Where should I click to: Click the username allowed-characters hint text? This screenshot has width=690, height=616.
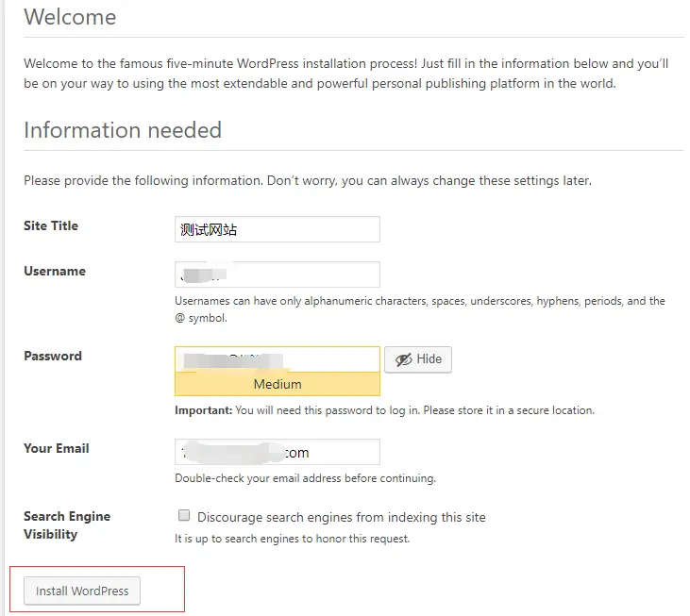[x=420, y=309]
